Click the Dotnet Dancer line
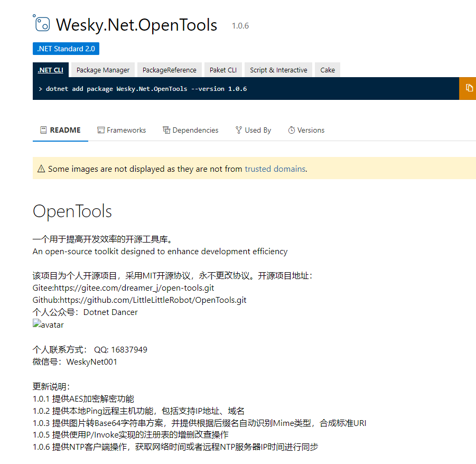476x464 pixels. coord(85,312)
